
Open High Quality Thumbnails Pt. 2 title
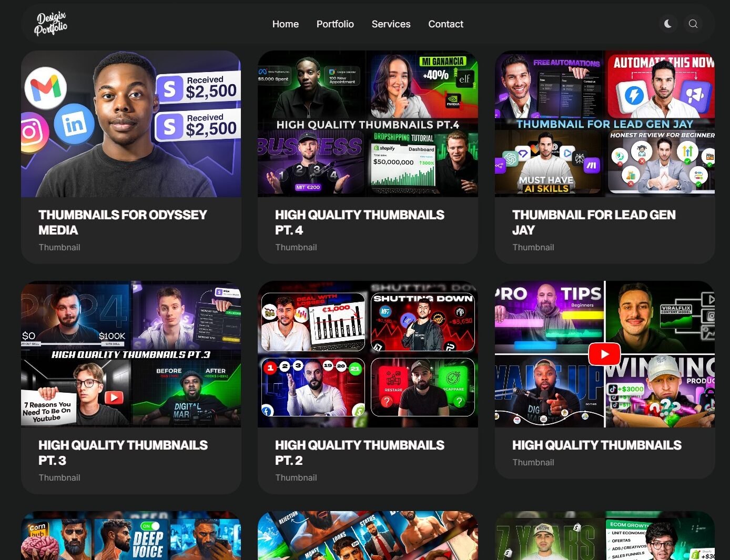359,452
